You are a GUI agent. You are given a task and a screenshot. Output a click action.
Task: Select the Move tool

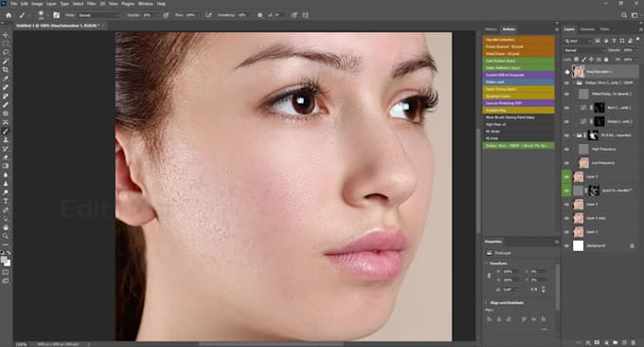(x=6, y=35)
